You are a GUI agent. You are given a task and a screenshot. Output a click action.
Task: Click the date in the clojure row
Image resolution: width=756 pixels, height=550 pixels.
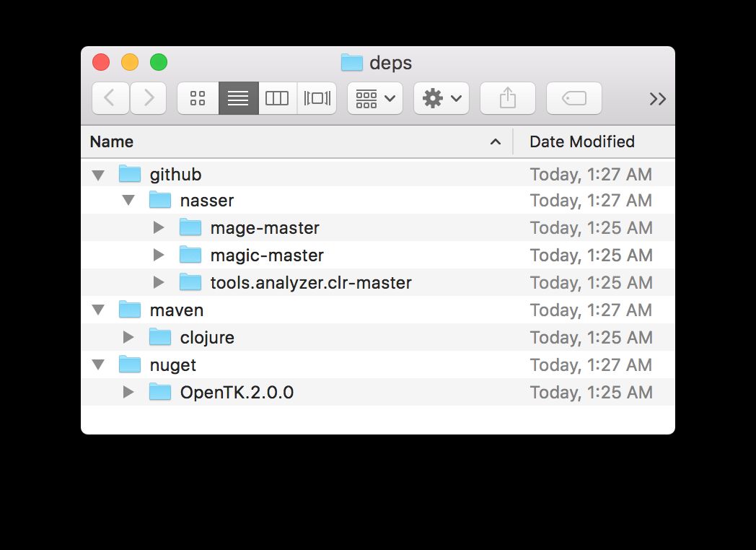[591, 338]
